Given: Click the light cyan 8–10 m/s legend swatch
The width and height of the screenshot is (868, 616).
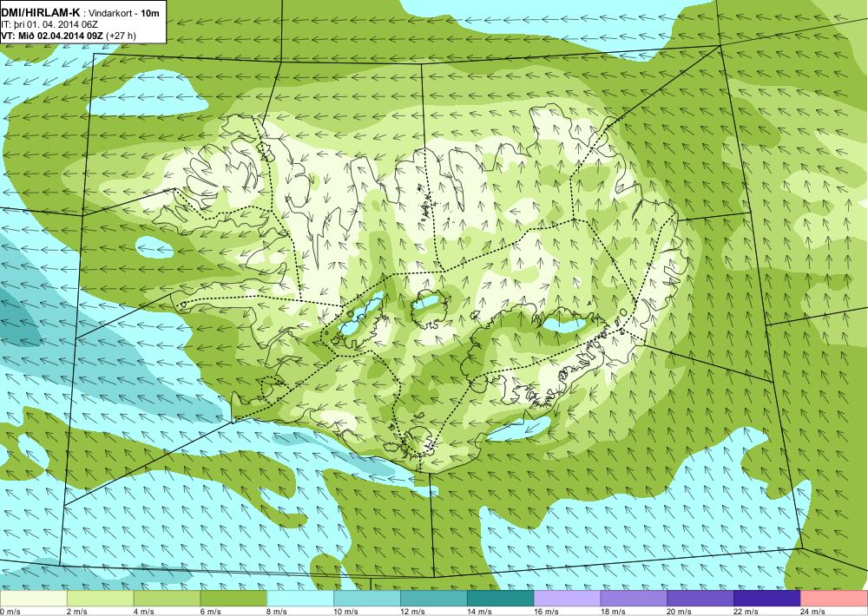Looking at the screenshot, I should pos(300,599).
